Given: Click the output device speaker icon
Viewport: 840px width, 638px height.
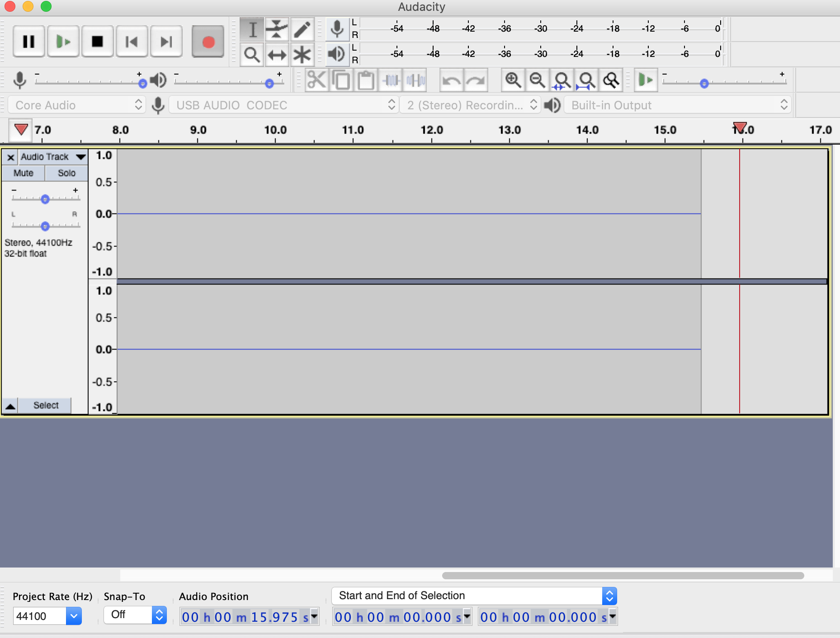Looking at the screenshot, I should pyautogui.click(x=552, y=105).
